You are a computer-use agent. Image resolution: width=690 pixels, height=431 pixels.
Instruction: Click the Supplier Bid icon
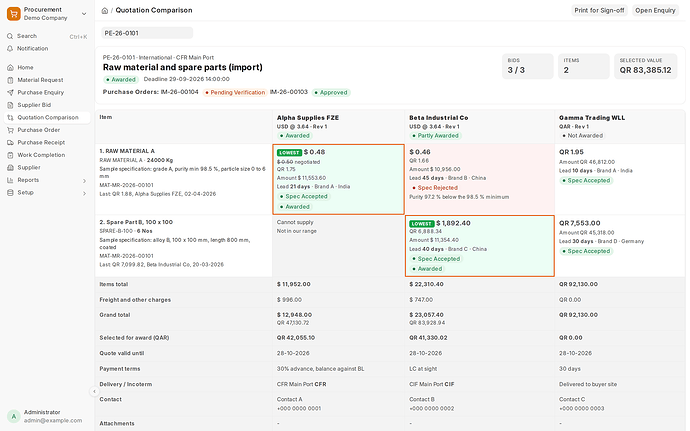[10, 105]
